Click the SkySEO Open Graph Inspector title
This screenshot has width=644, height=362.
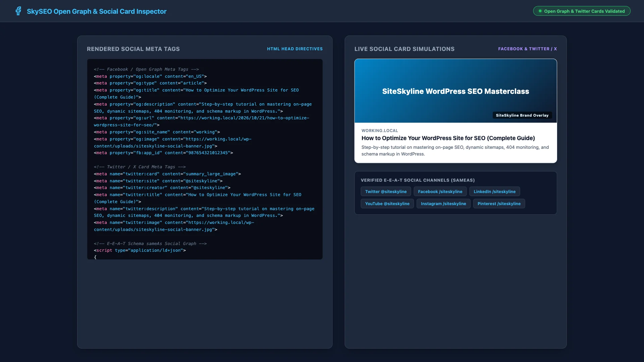[x=97, y=11]
